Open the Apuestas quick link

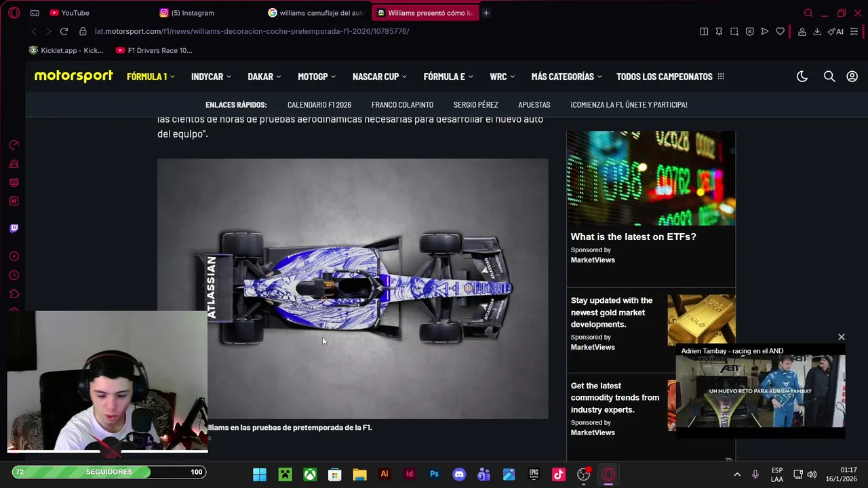click(x=534, y=105)
